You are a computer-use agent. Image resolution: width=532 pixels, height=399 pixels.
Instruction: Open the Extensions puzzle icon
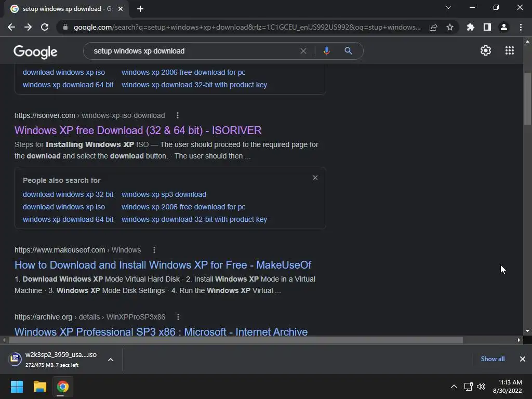(470, 27)
